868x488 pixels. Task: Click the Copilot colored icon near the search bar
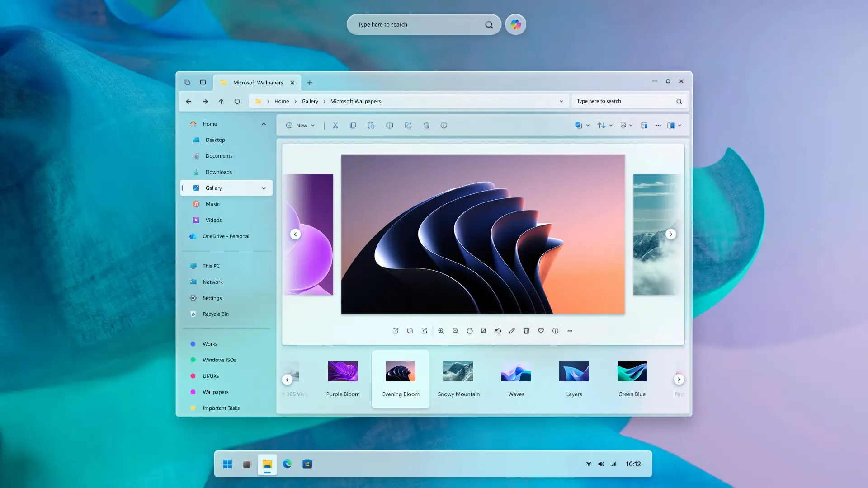point(515,24)
